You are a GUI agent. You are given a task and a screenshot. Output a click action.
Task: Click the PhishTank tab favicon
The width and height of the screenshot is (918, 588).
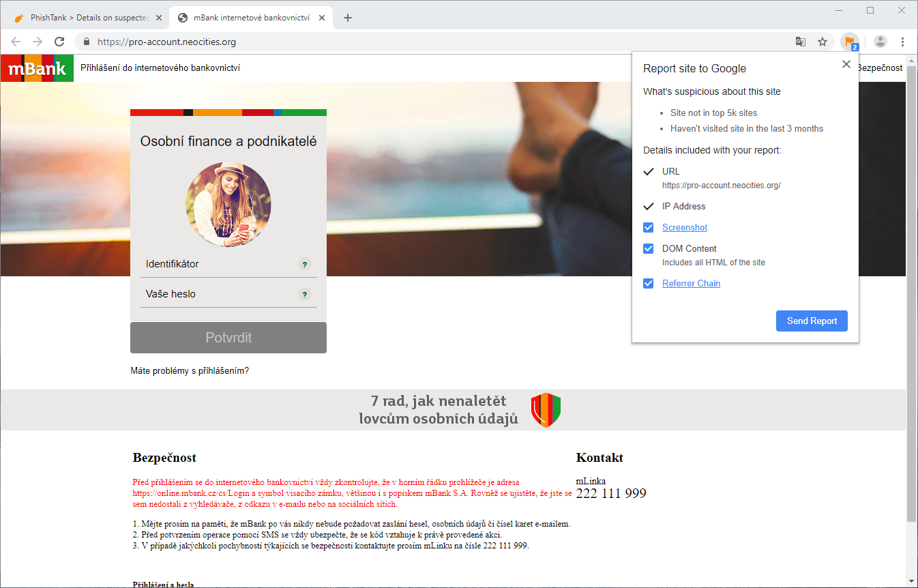click(20, 18)
